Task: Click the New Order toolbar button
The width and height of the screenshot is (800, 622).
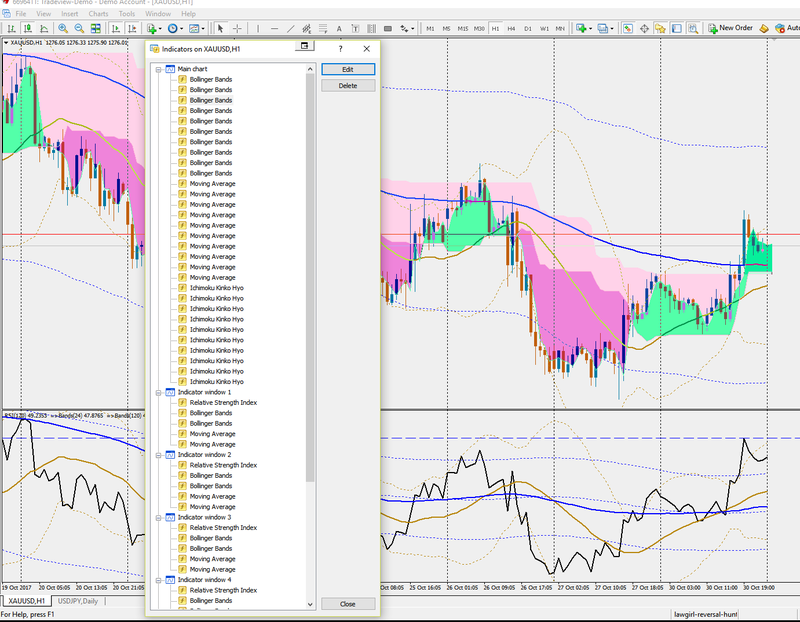Action: click(x=729, y=28)
